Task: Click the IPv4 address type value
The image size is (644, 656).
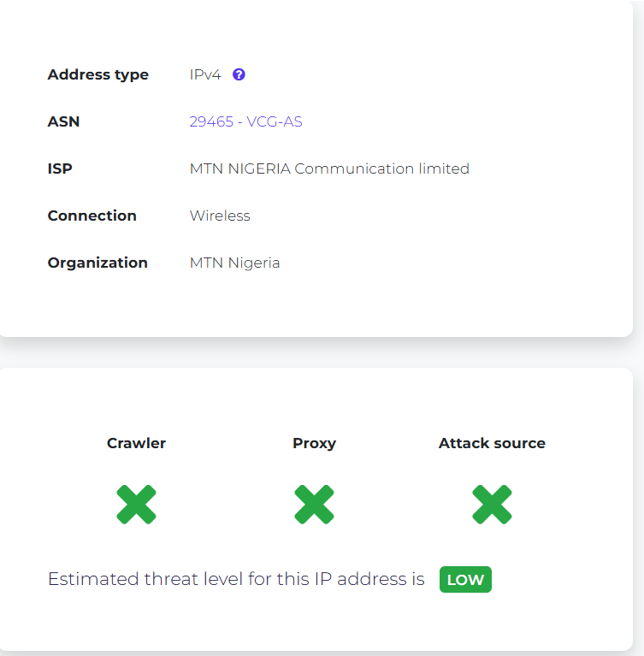Action: pos(205,75)
